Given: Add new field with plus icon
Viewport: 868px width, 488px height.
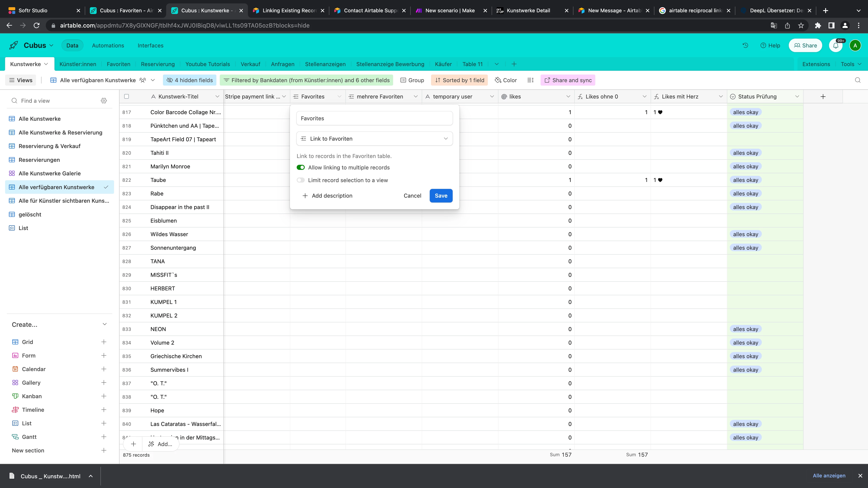Looking at the screenshot, I should pos(823,97).
